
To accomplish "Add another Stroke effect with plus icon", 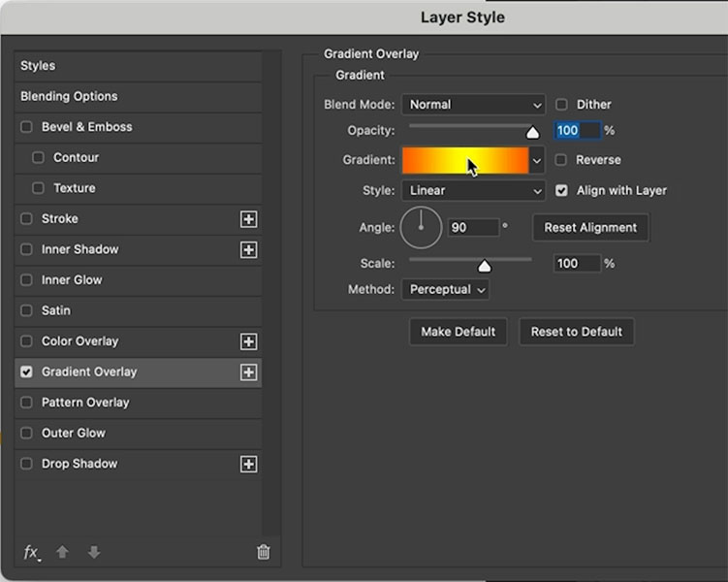I will coord(248,219).
